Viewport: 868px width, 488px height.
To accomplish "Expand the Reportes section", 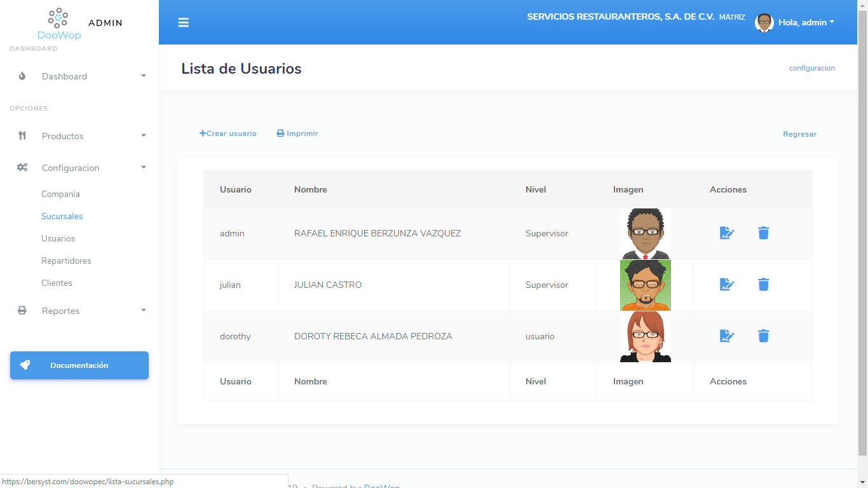I will (x=144, y=310).
